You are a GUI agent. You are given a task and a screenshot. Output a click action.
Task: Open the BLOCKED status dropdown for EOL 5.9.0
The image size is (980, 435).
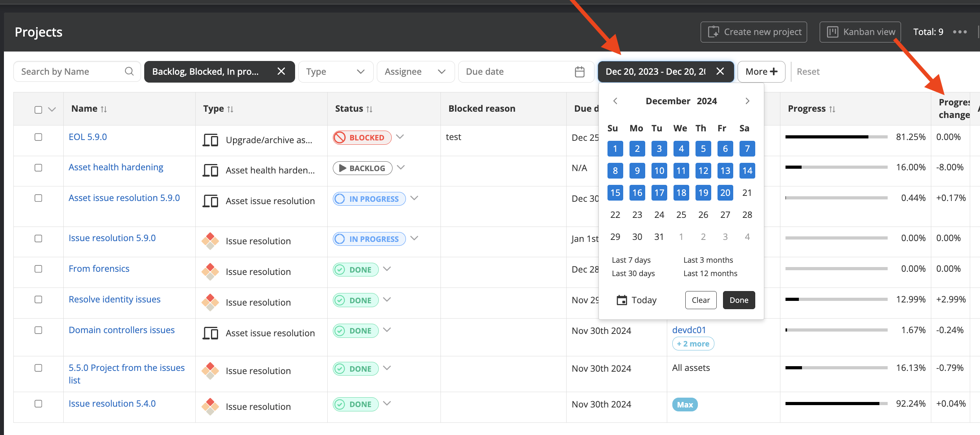coord(400,137)
